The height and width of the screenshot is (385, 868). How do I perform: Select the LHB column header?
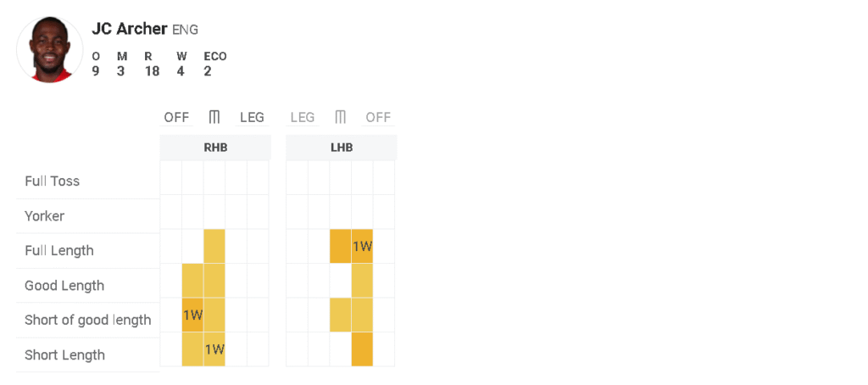pos(341,148)
